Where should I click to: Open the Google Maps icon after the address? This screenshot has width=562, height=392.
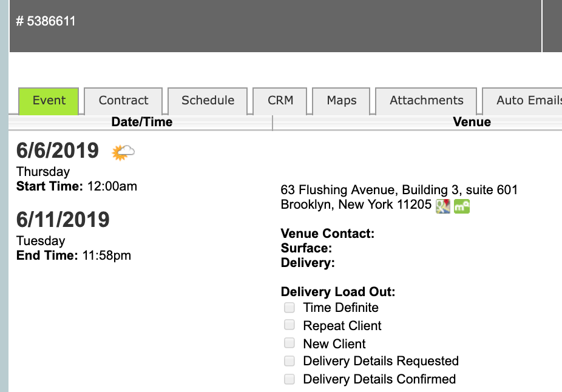(x=443, y=206)
